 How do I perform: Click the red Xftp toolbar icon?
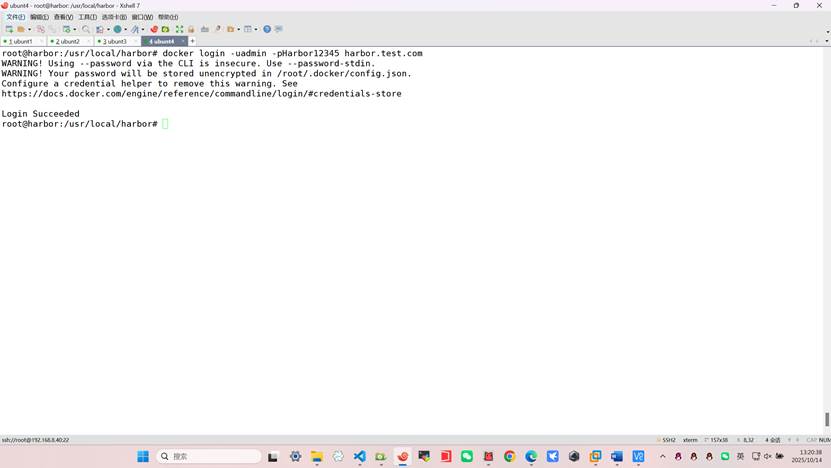pos(154,29)
